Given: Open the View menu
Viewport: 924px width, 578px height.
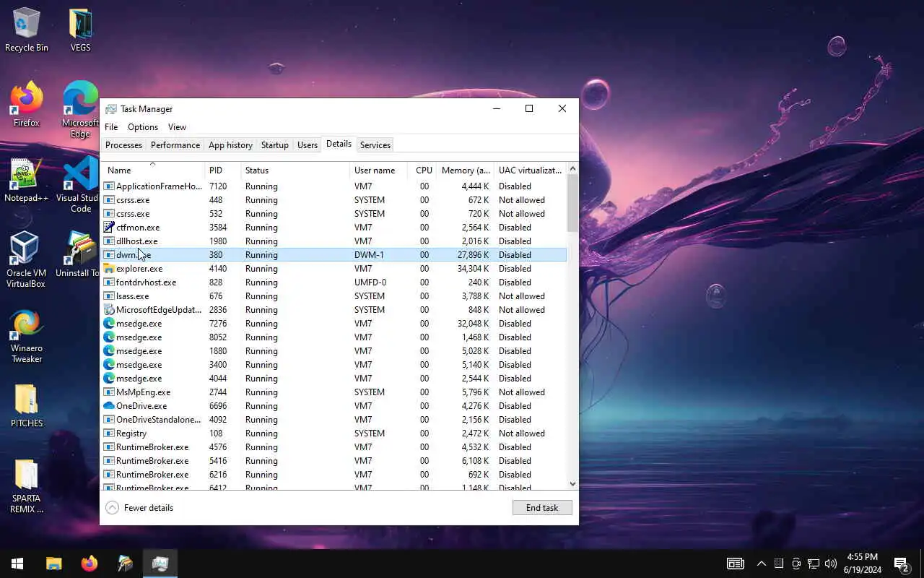Looking at the screenshot, I should coord(177,127).
